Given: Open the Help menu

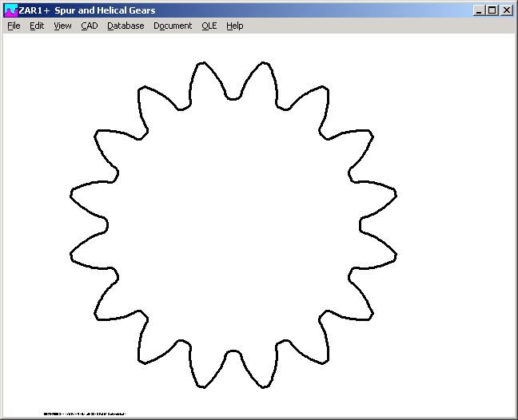Looking at the screenshot, I should click(x=234, y=26).
